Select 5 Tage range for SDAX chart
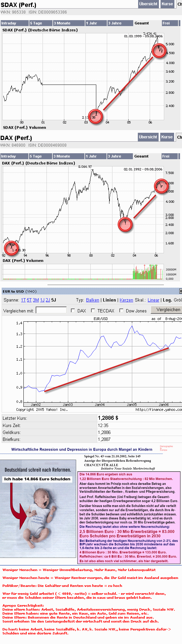 (x=41, y=23)
